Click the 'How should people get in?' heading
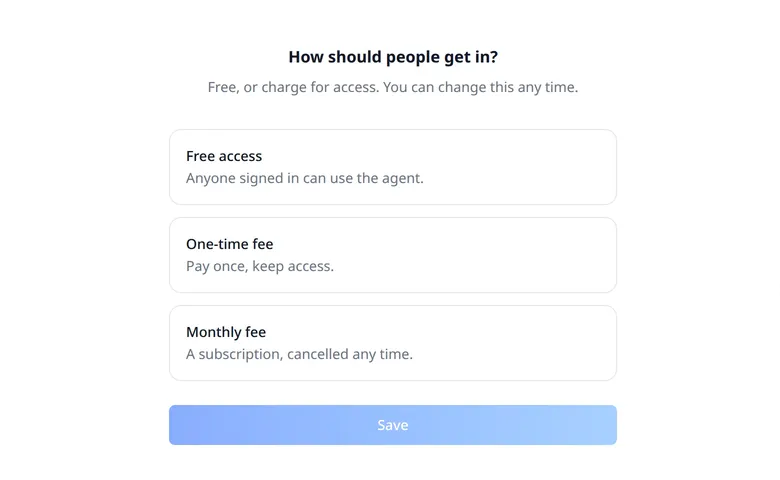Viewport: 780px width, 480px height. click(x=393, y=57)
